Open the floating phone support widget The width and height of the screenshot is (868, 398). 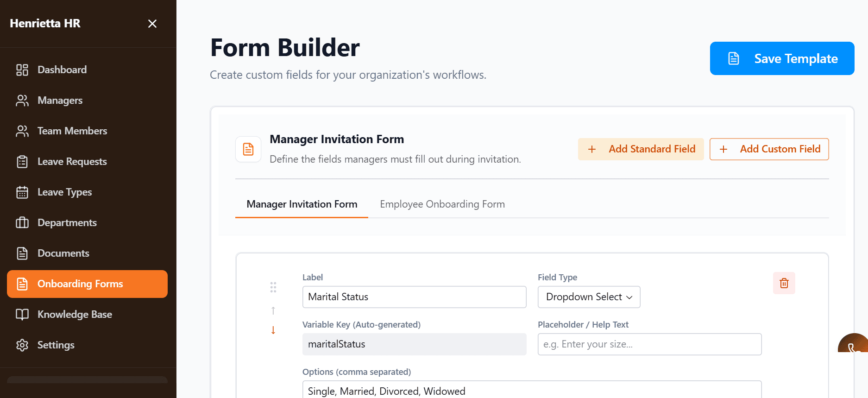click(x=854, y=344)
